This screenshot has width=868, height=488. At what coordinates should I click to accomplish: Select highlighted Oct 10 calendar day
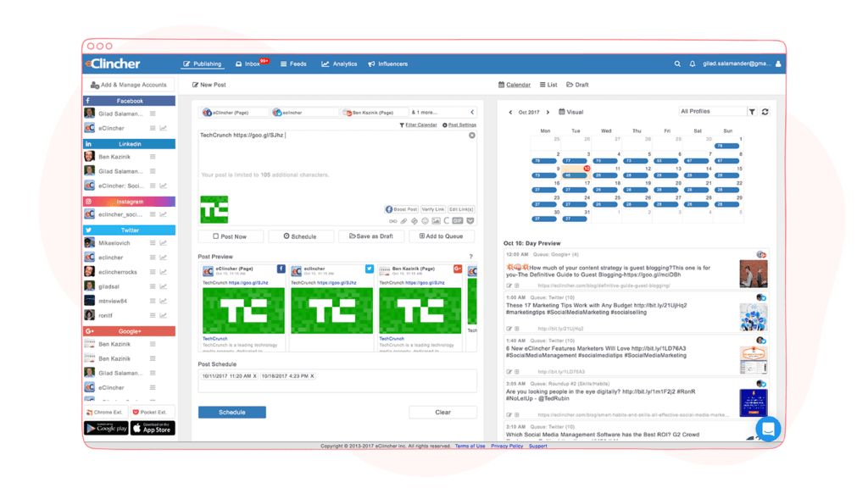pyautogui.click(x=576, y=172)
